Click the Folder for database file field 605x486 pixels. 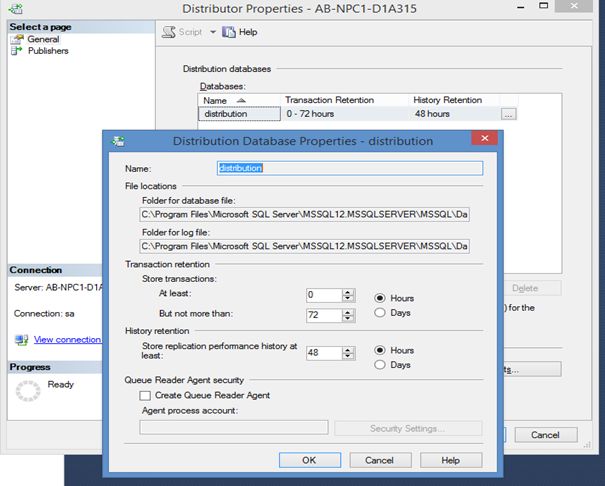pyautogui.click(x=304, y=214)
